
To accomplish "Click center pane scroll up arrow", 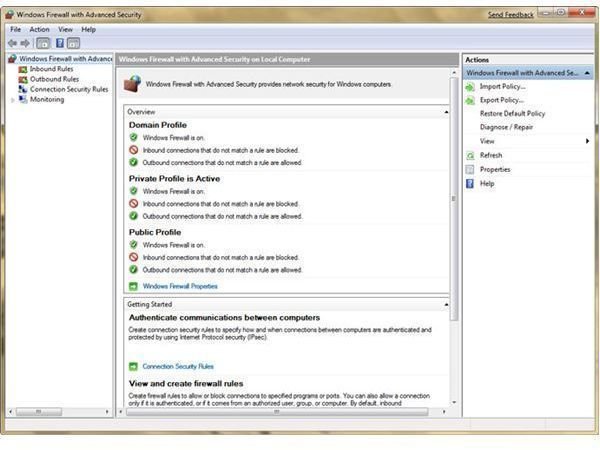I will coord(454,73).
